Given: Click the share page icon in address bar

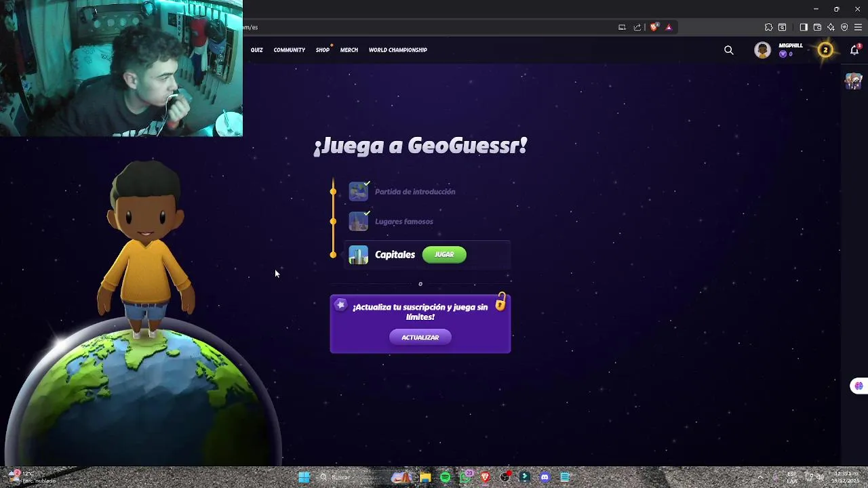Looking at the screenshot, I should tap(637, 27).
